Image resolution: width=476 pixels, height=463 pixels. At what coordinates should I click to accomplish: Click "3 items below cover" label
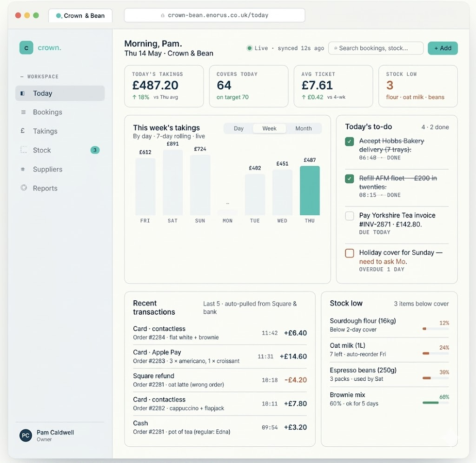(421, 304)
